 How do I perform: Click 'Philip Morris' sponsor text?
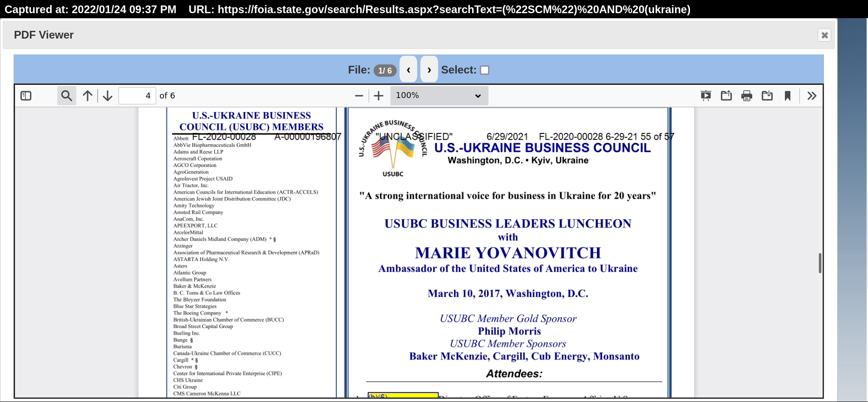pos(509,331)
